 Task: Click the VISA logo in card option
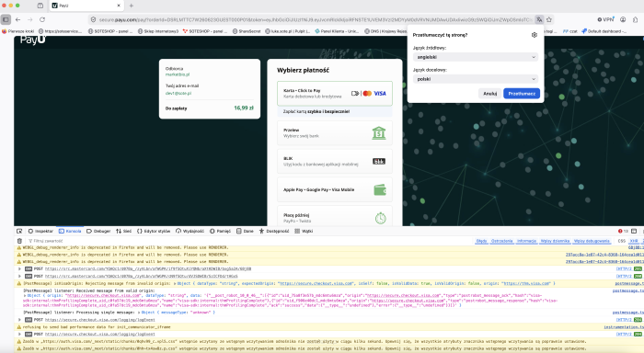(380, 94)
